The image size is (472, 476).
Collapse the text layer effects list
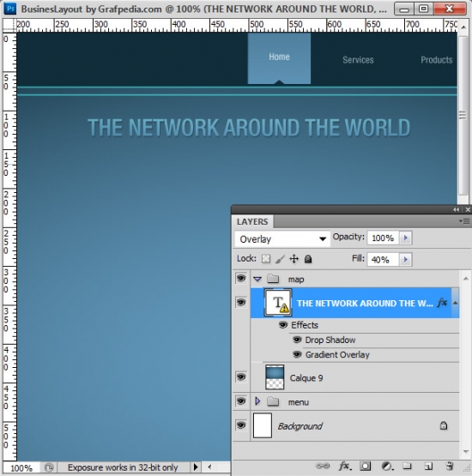click(456, 303)
